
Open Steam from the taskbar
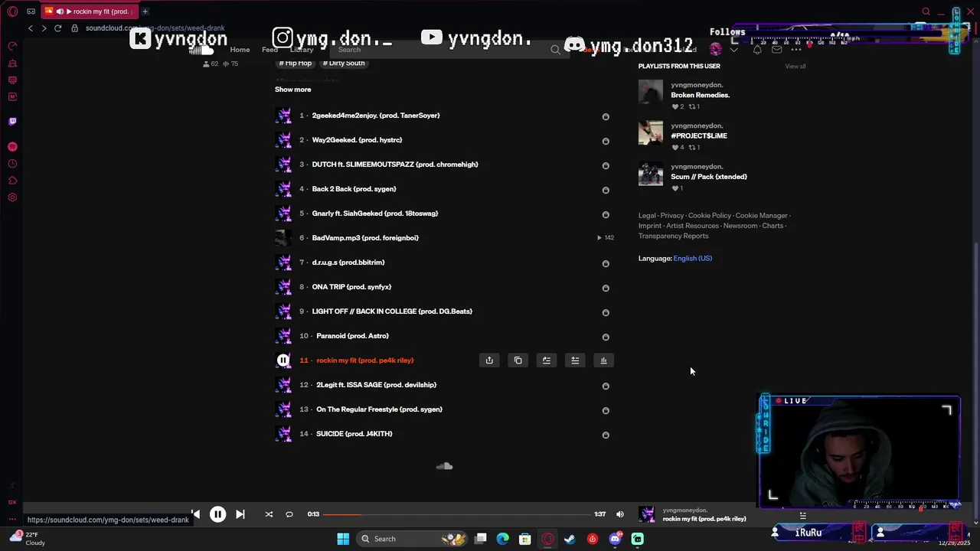click(x=570, y=539)
